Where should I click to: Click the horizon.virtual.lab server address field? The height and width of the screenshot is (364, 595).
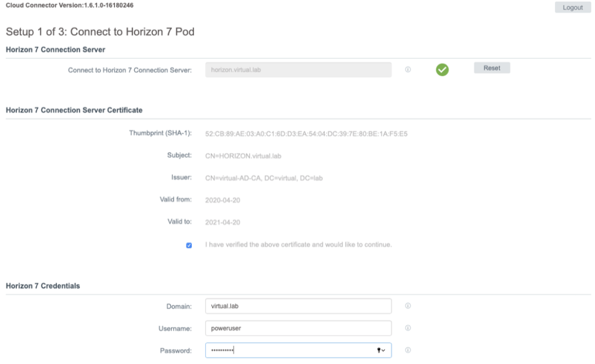pyautogui.click(x=298, y=70)
